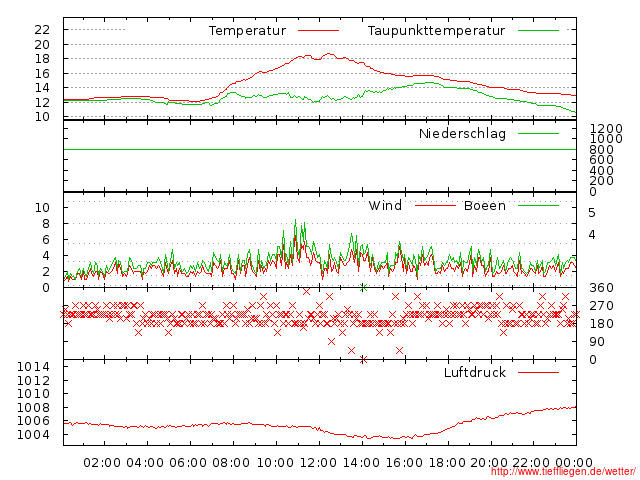This screenshot has height=480, width=640.
Task: Click the 08:00 time axis label
Action: tap(232, 462)
